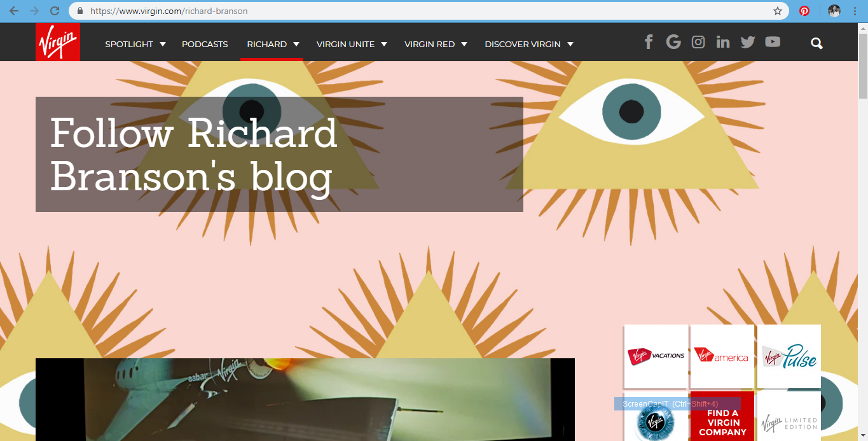The image size is (868, 441).
Task: Open the Virgin Pulse tile
Action: click(x=789, y=356)
